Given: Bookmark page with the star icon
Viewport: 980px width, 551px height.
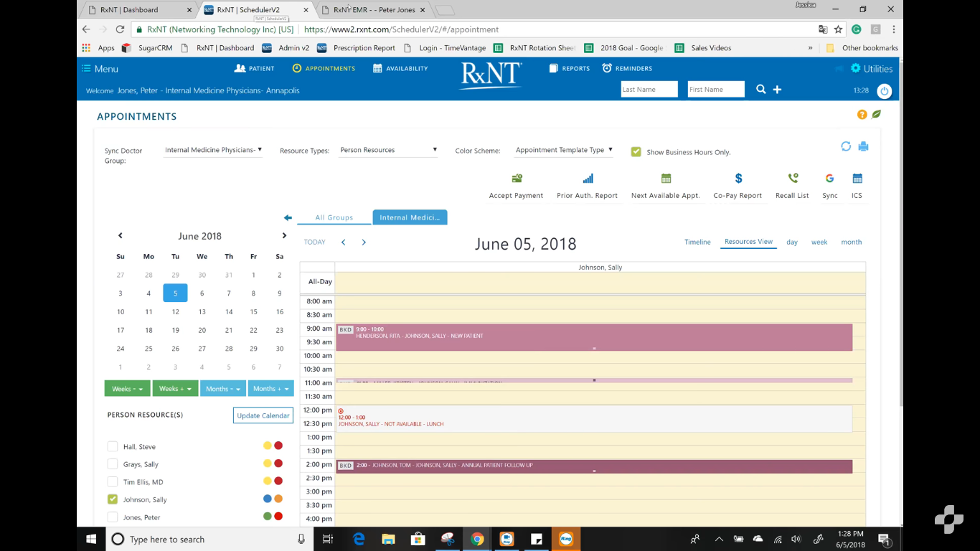Looking at the screenshot, I should pos(838,29).
